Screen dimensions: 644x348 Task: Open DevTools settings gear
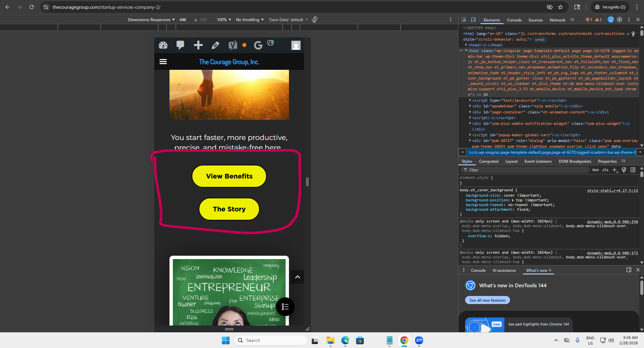(x=620, y=20)
